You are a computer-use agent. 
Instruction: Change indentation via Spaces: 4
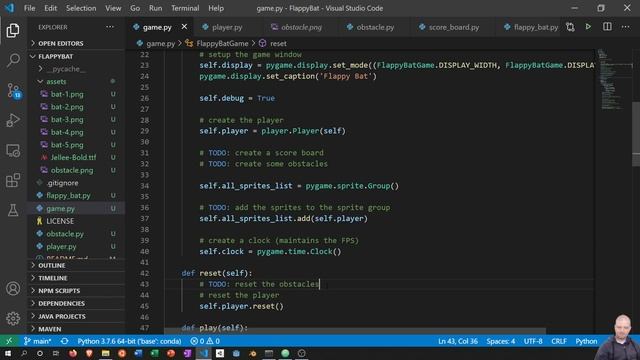coord(500,341)
